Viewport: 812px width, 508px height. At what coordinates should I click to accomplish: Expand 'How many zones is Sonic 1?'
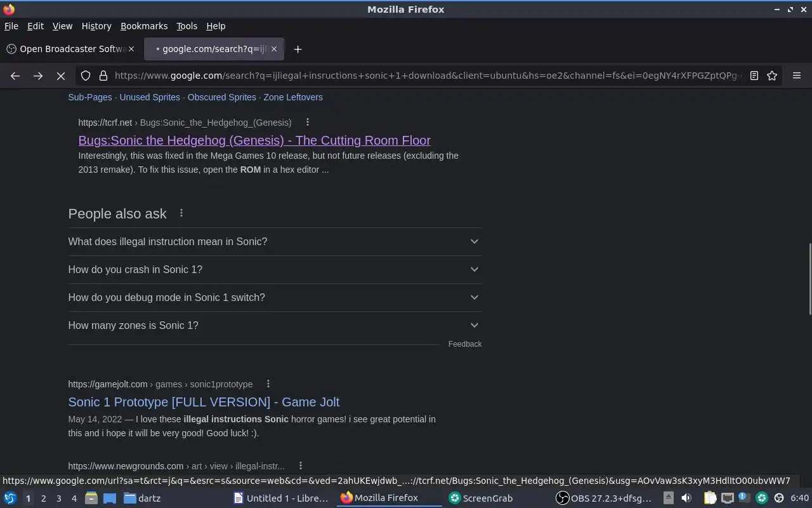coord(275,325)
